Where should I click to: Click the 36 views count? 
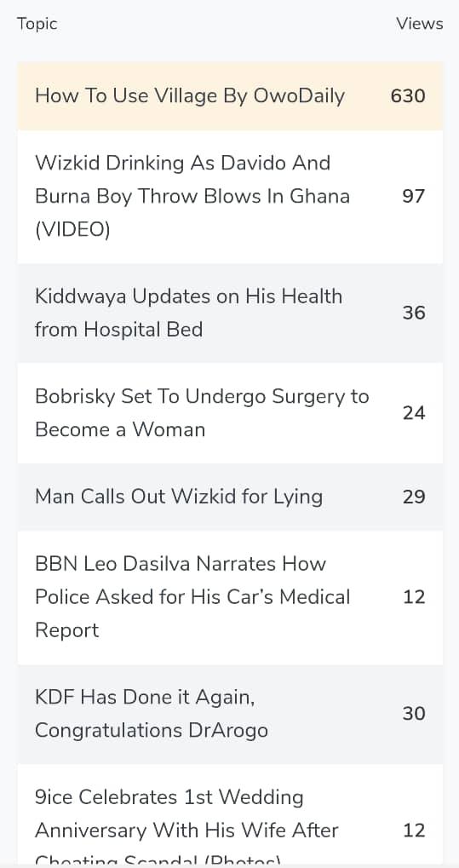click(414, 313)
